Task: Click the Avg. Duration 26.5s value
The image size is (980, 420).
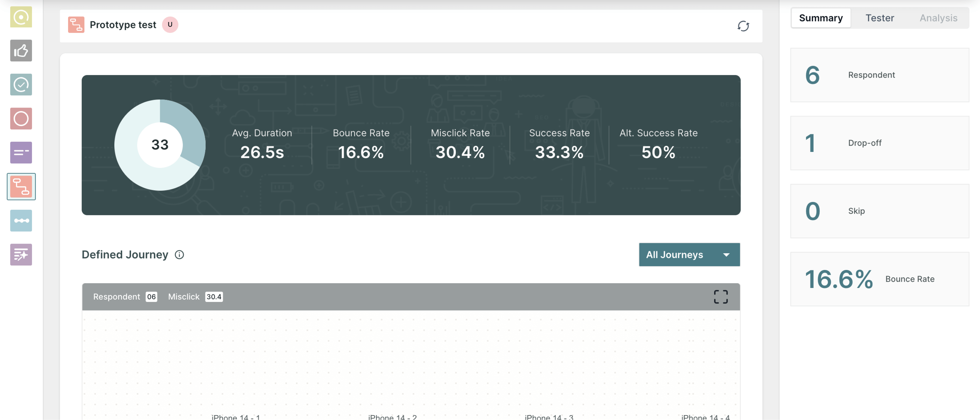Action: click(262, 152)
